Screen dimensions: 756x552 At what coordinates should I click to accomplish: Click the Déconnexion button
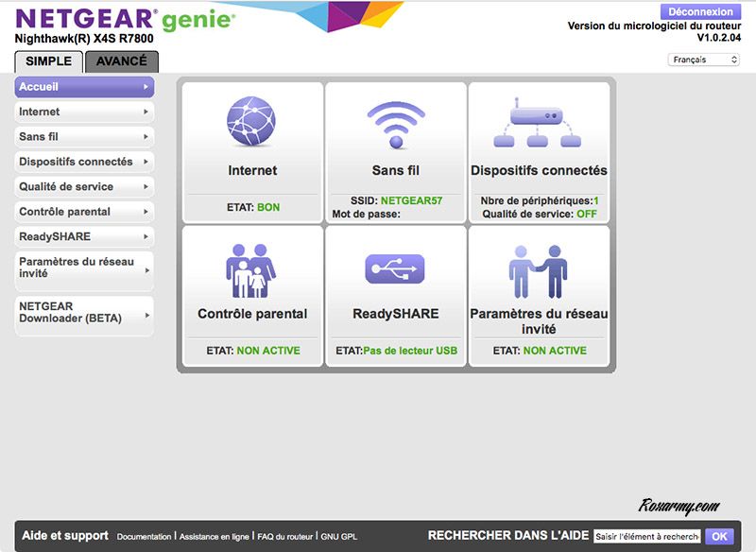700,12
